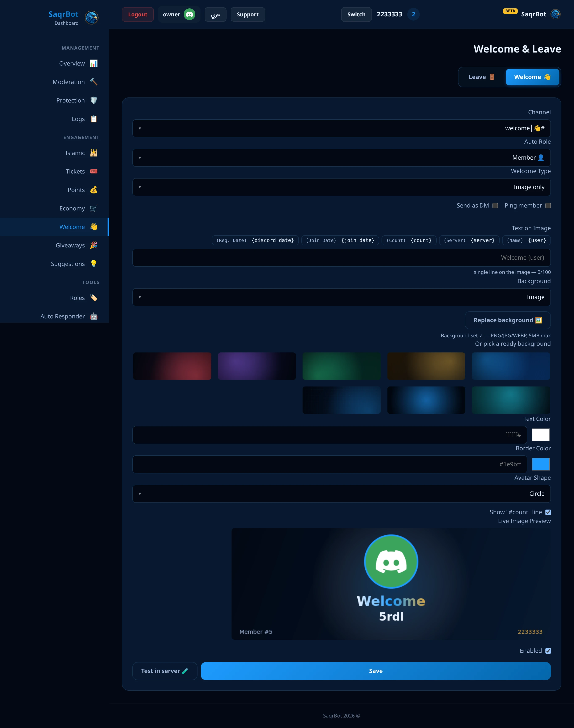Pick the red ready background
Viewport: 574px width, 728px height.
point(172,366)
